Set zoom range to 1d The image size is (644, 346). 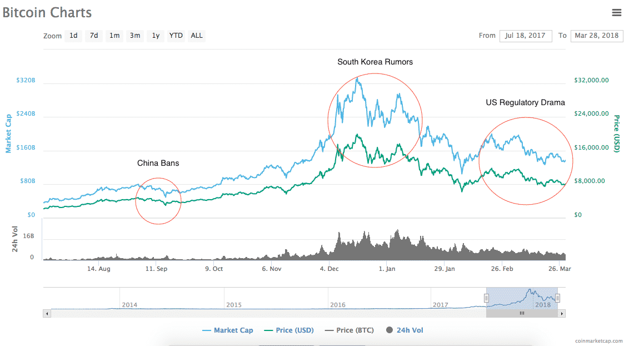tap(73, 36)
